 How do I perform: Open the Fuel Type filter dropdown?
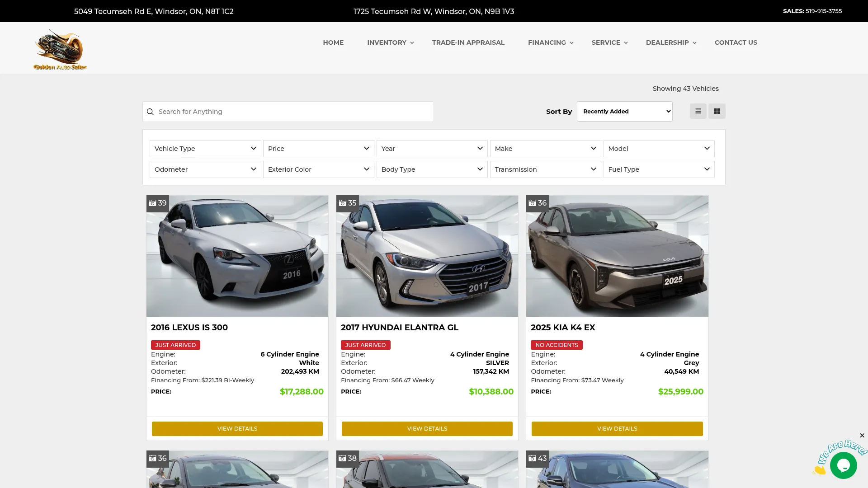click(659, 169)
